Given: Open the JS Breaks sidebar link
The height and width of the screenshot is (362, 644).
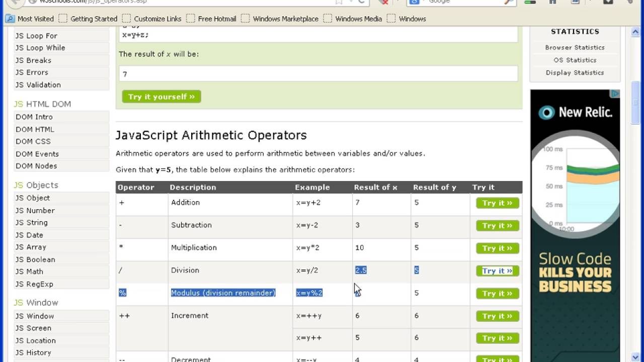Looking at the screenshot, I should click(x=61, y=60).
